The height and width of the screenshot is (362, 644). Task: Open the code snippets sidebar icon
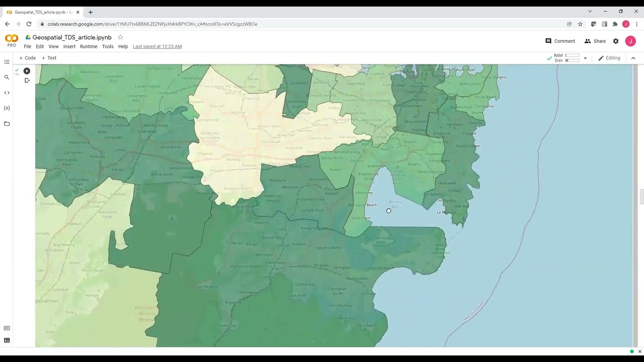coord(7,93)
